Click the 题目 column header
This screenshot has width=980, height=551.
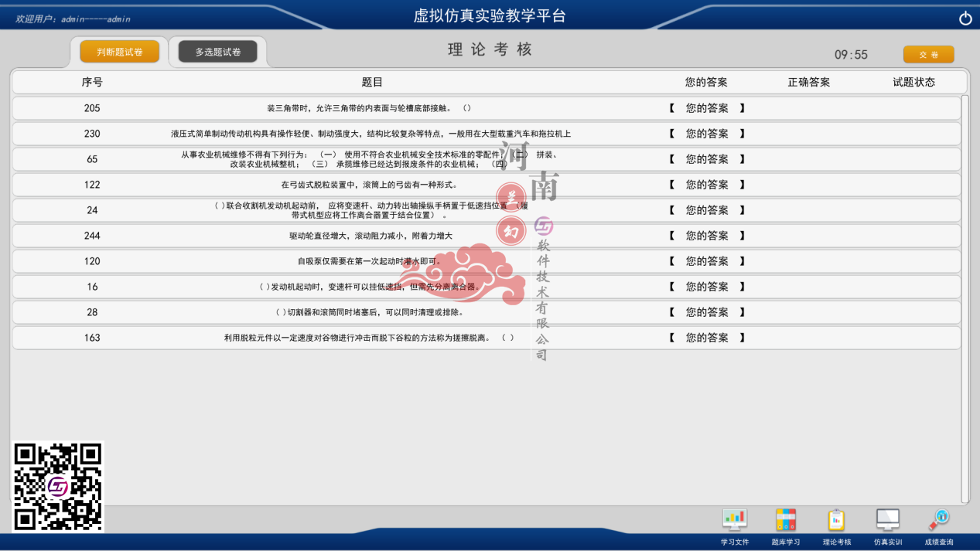tap(372, 82)
